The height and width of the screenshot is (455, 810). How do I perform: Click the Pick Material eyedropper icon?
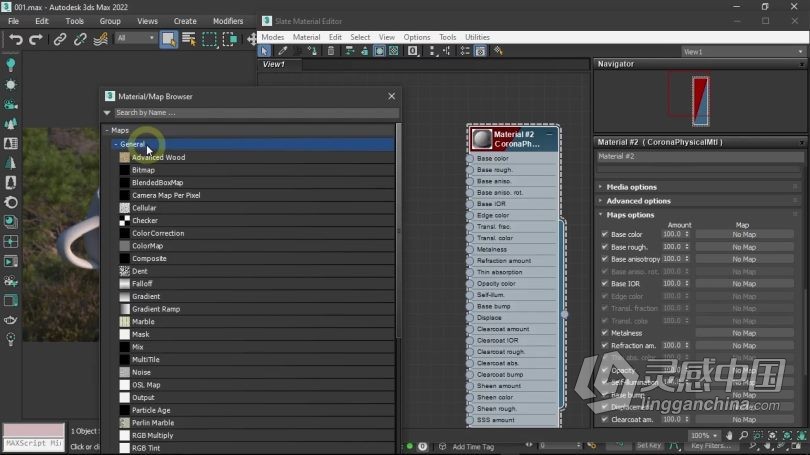282,51
